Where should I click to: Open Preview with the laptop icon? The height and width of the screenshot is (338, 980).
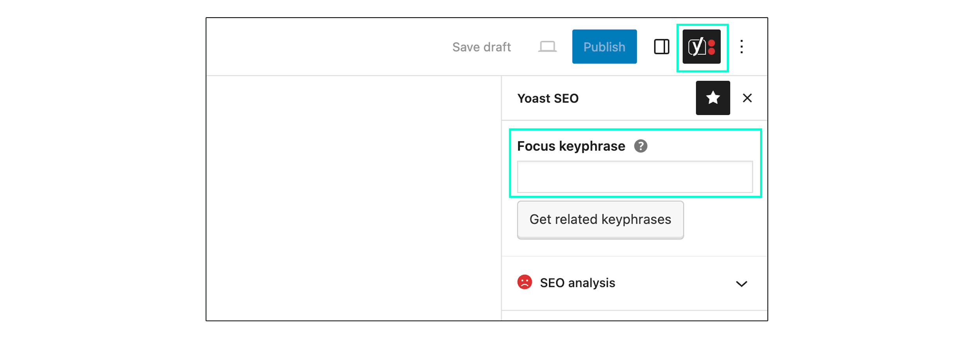547,47
